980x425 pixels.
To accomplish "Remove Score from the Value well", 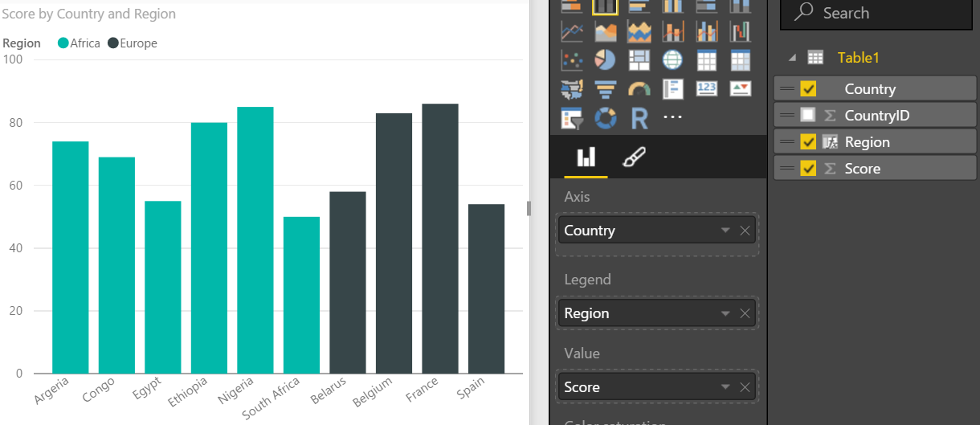I will pyautogui.click(x=745, y=387).
